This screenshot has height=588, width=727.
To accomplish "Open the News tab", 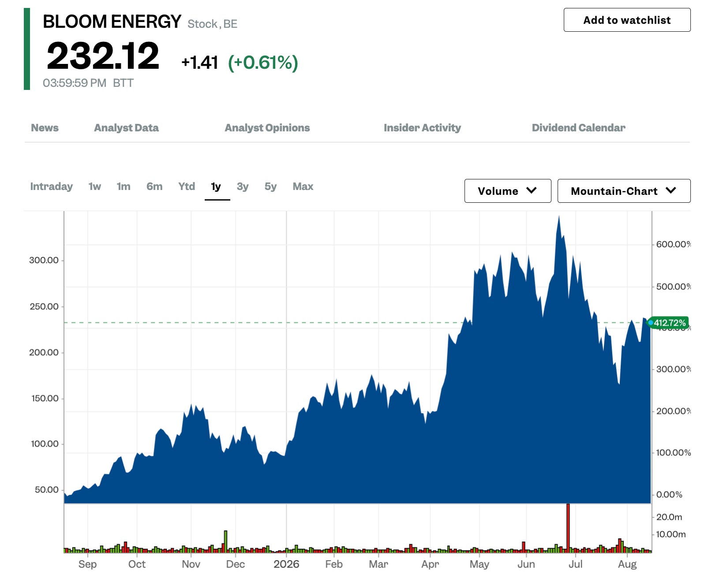I will [45, 128].
